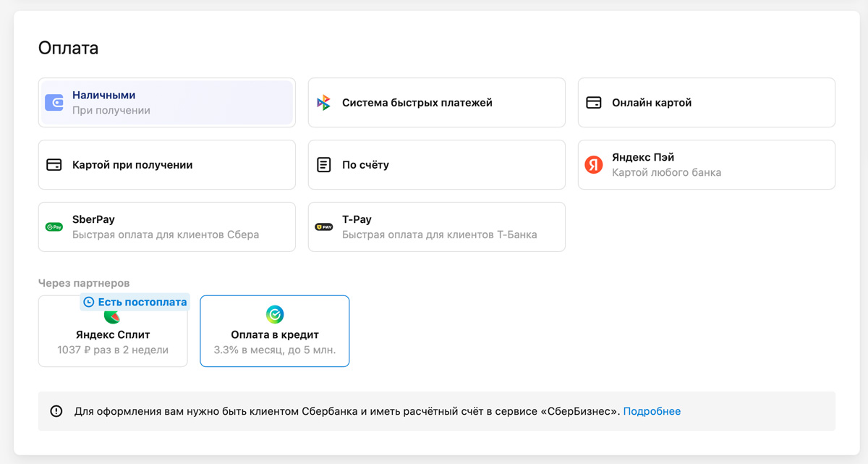Click '3.3% в месяц, до 5 млн.' text
868x464 pixels.
(275, 350)
